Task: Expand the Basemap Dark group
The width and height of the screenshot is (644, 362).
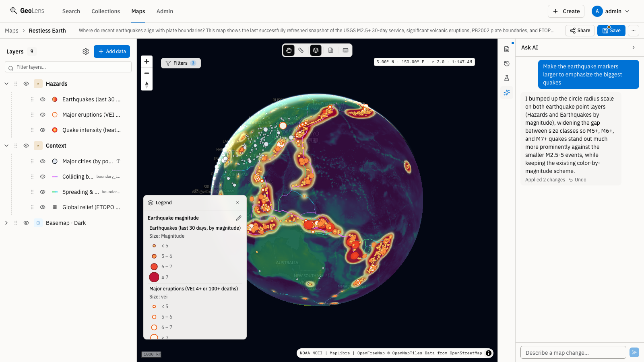Action: click(x=6, y=223)
